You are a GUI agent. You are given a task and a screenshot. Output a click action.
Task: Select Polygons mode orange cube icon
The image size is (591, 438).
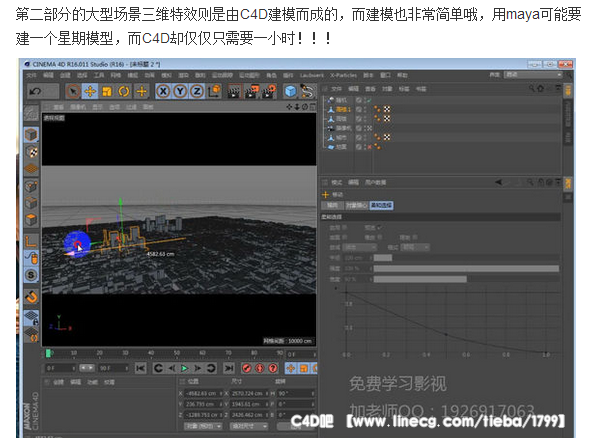(x=31, y=219)
